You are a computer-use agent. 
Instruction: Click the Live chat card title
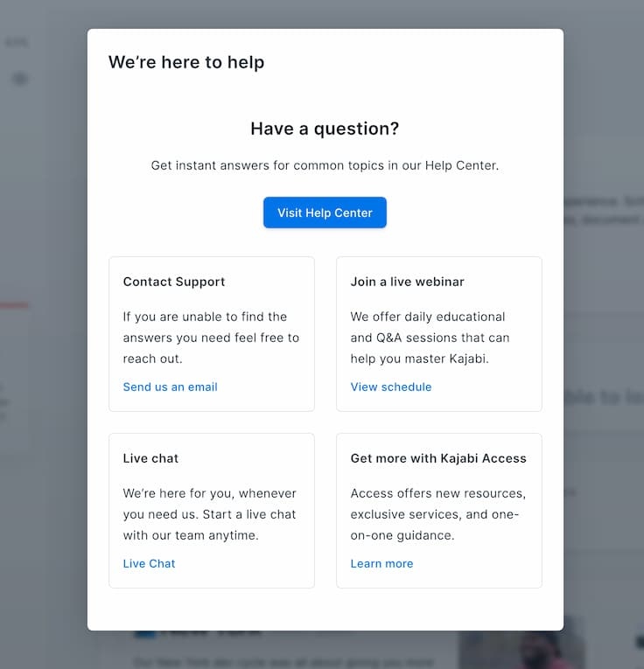150,458
